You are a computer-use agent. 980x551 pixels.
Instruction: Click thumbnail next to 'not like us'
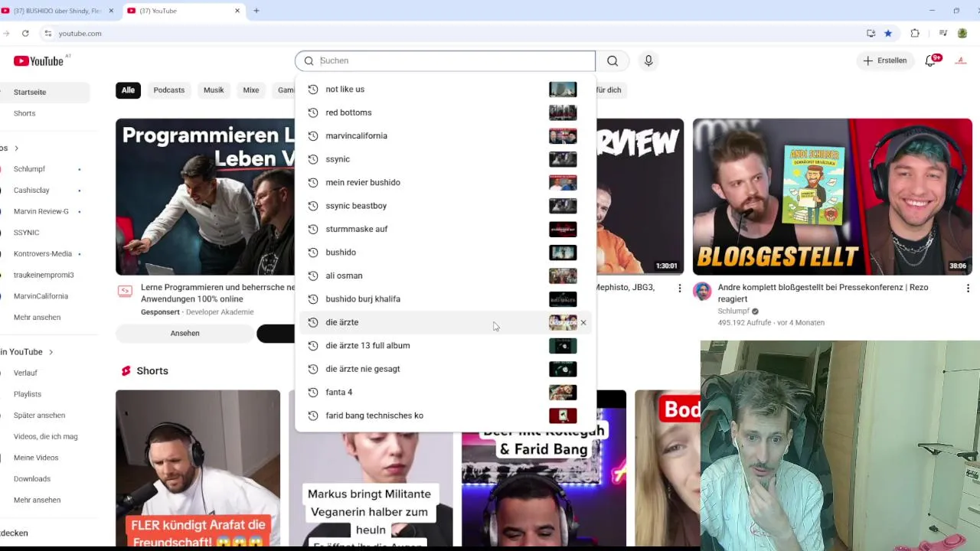563,90
